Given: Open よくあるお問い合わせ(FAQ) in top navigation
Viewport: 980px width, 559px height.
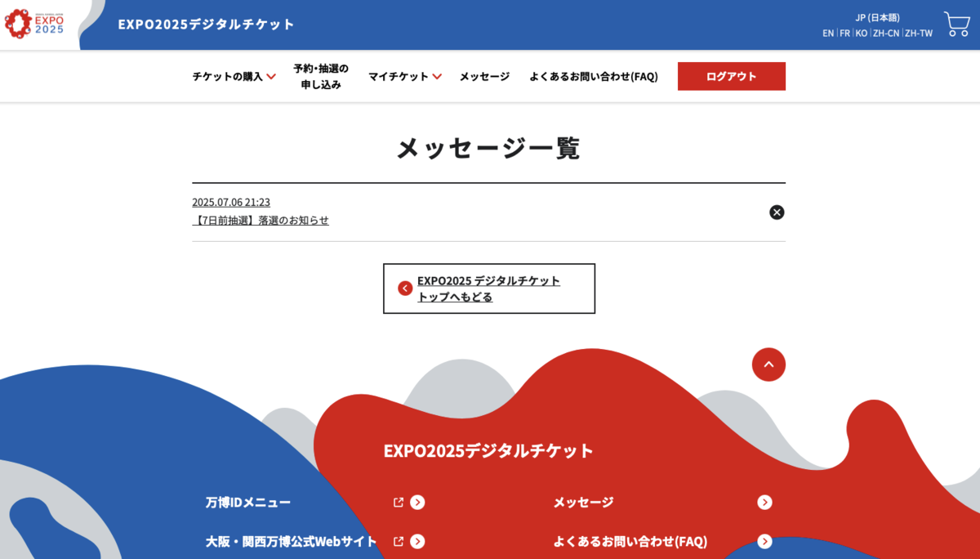Looking at the screenshot, I should coord(594,76).
